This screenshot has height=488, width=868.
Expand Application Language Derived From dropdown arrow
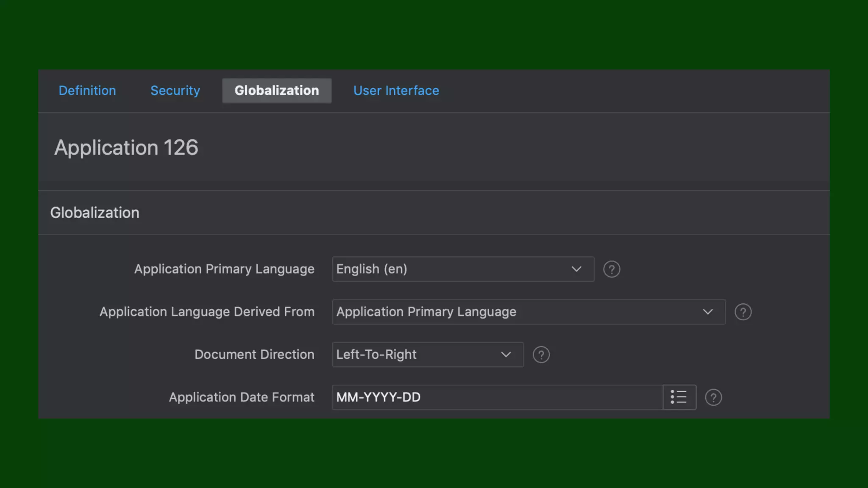tap(707, 312)
